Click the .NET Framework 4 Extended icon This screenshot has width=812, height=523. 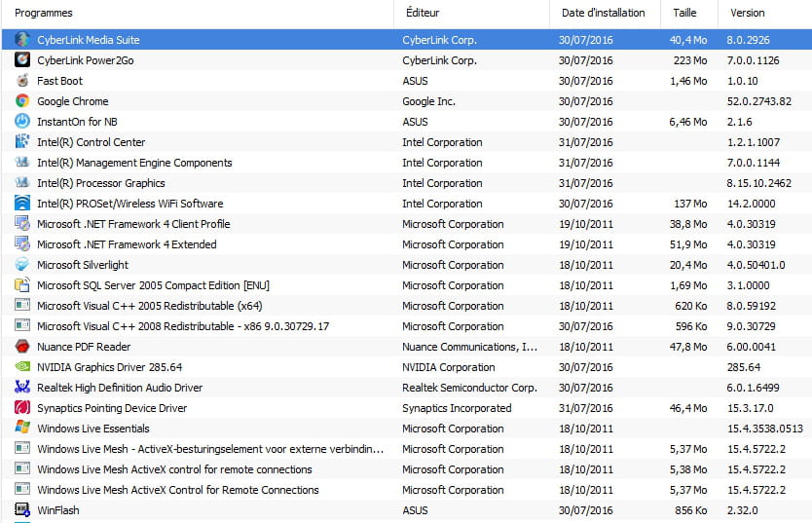point(21,243)
